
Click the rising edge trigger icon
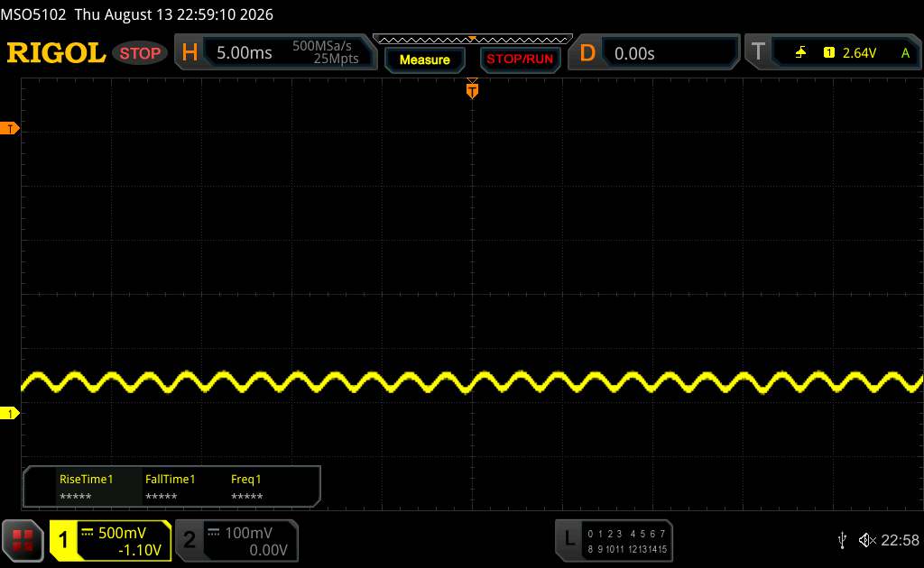(800, 53)
